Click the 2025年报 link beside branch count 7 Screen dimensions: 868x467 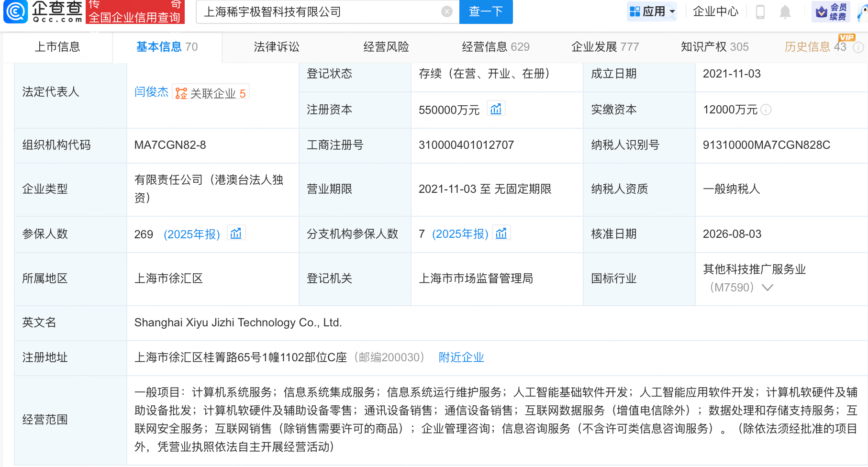click(460, 234)
